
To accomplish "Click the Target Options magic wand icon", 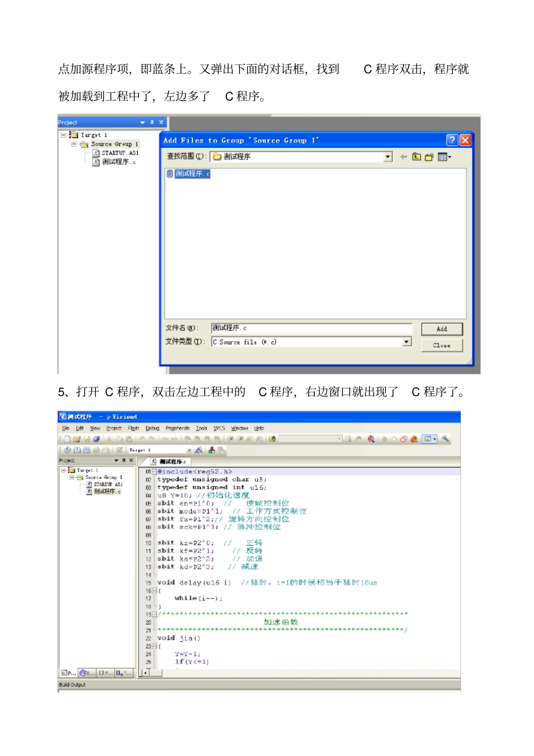I will (198, 450).
